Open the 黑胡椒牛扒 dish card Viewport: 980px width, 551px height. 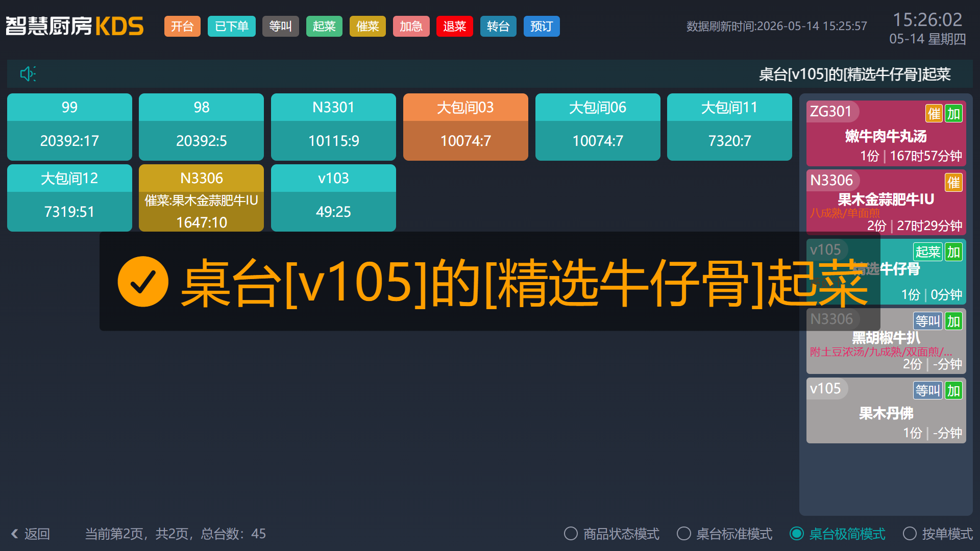click(886, 341)
